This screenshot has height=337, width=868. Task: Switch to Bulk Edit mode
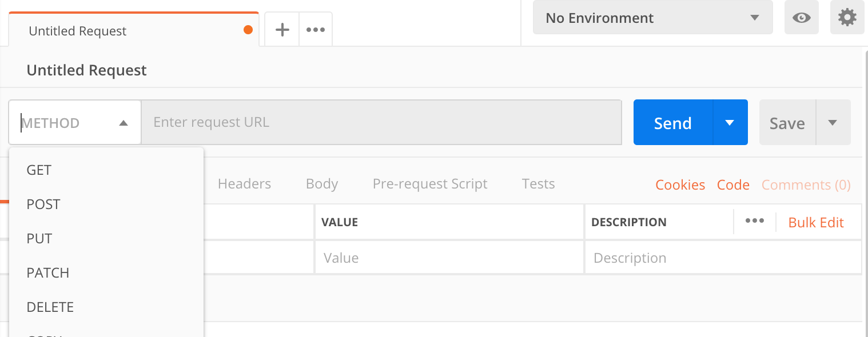816,222
